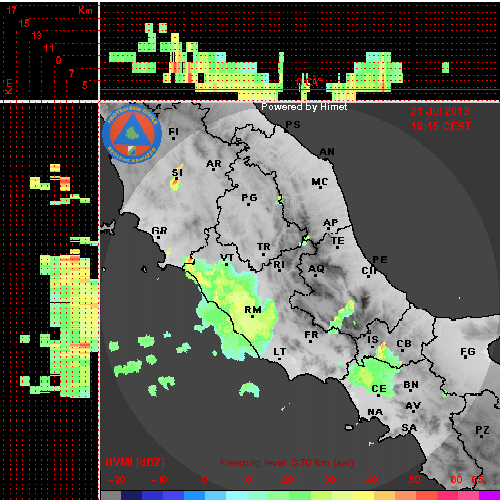
Task: Click the RM city label on the map
Action: [253, 310]
